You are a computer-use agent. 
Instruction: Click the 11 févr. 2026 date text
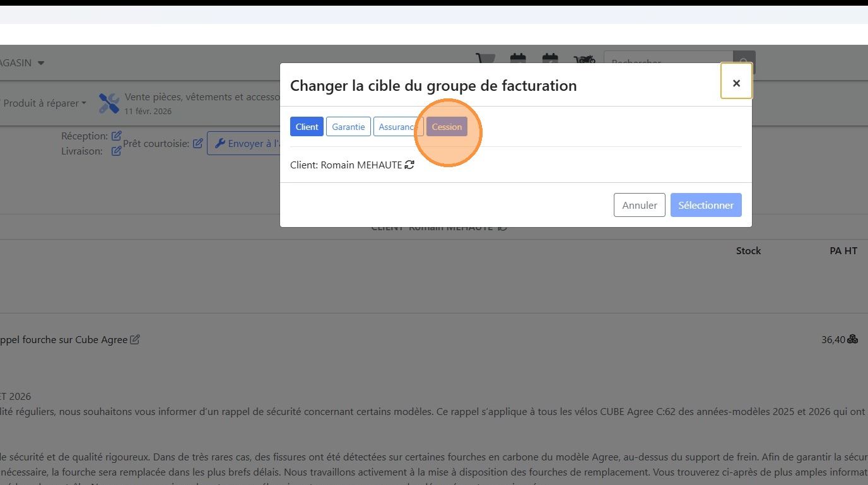pyautogui.click(x=148, y=111)
